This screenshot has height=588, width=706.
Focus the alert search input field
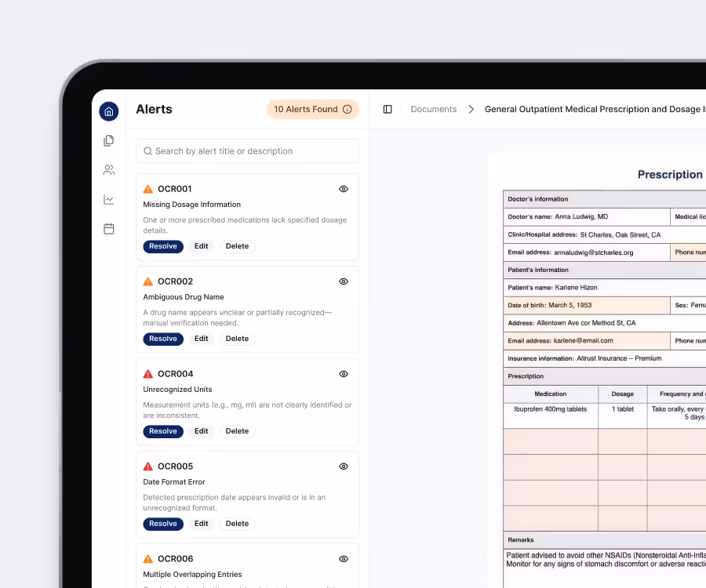tap(248, 151)
